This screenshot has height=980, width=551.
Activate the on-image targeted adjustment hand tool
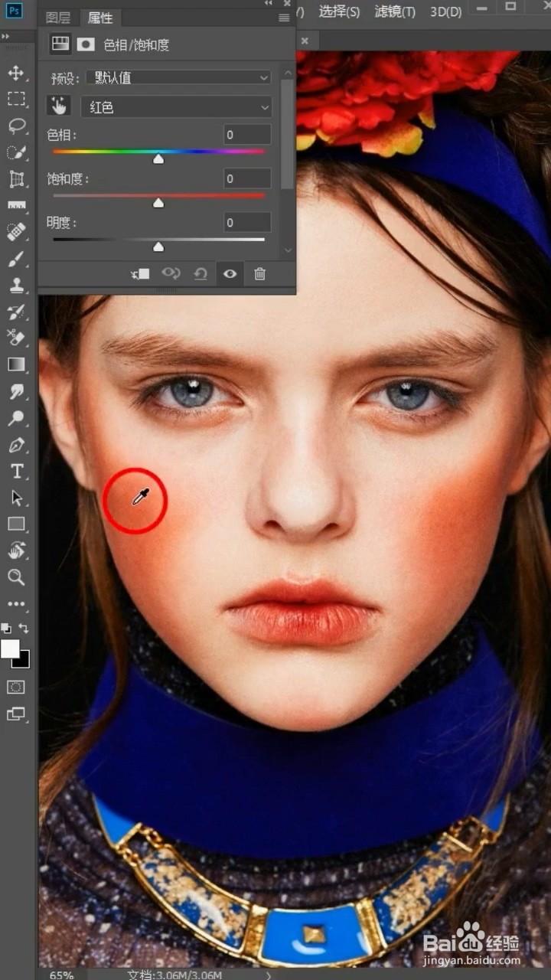(x=58, y=106)
